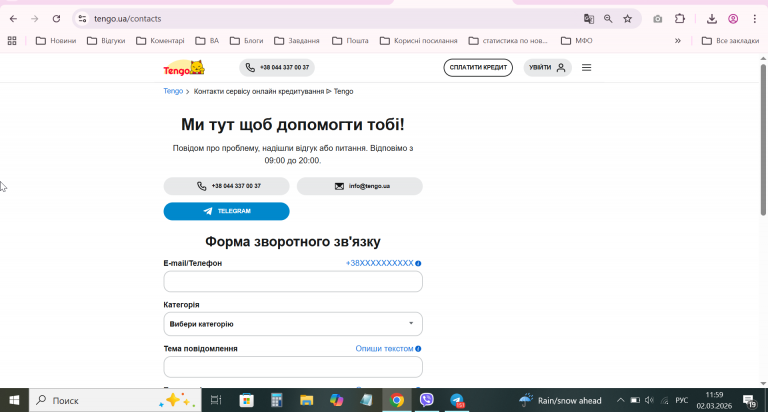
Task: Expand the Вибери категорію dropdown
Action: pyautogui.click(x=293, y=324)
